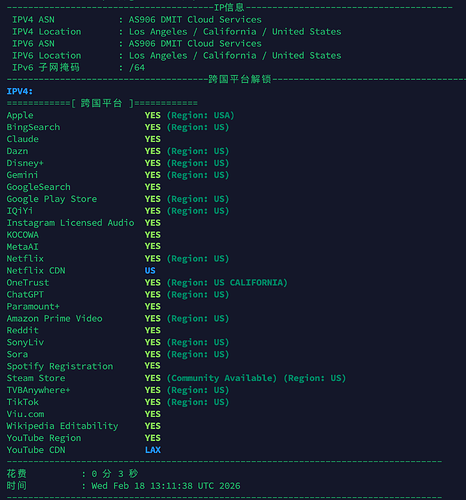The width and height of the screenshot is (466, 500).
Task: Click the 'TVBAnywhere+' row label
Action: coord(38,390)
